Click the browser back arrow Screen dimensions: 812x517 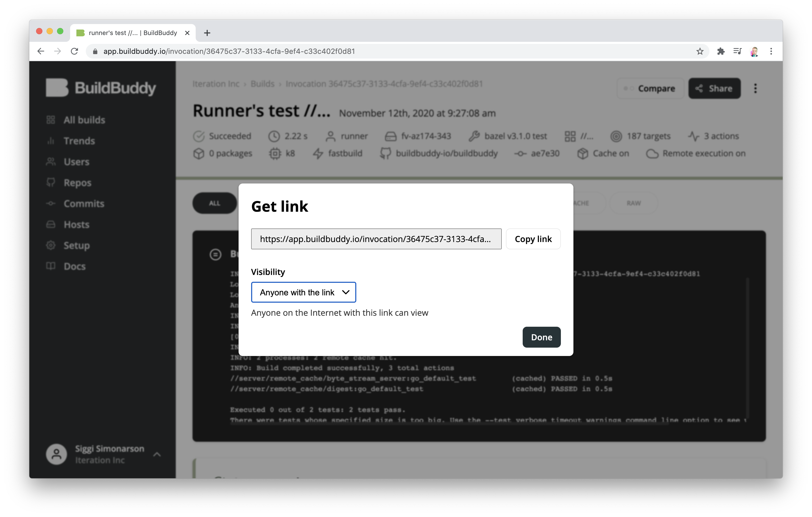click(x=41, y=51)
